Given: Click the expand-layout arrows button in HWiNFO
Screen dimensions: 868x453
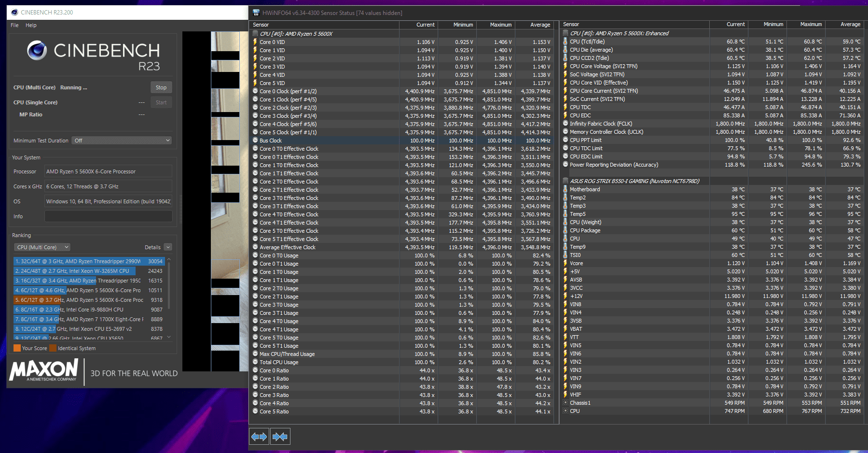Looking at the screenshot, I should 259,437.
